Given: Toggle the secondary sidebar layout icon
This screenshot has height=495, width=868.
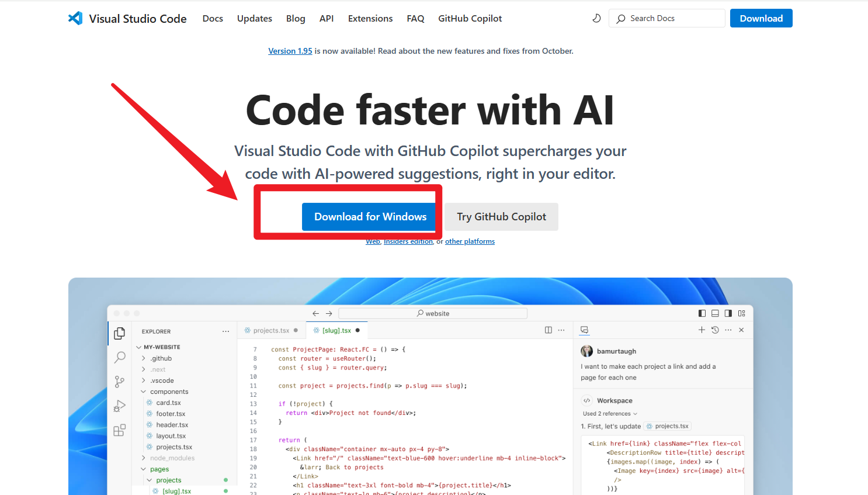Looking at the screenshot, I should click(728, 313).
